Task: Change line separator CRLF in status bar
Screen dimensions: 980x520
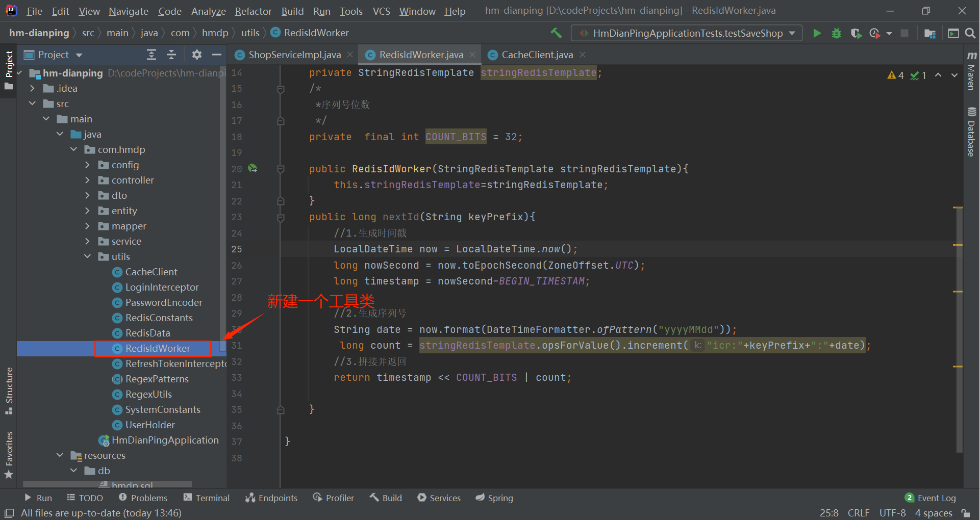Action: 859,513
